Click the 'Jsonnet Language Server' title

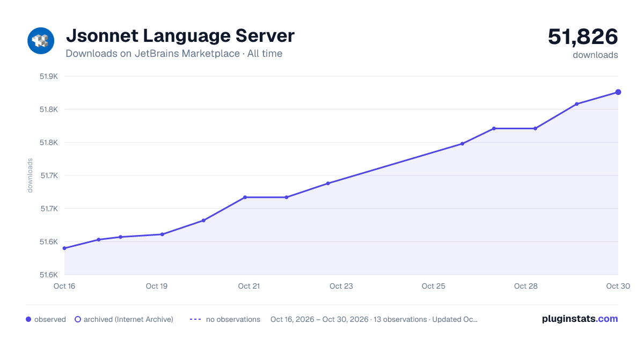(180, 36)
